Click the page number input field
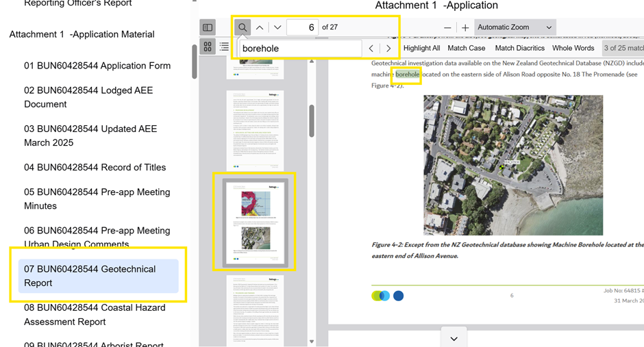 pyautogui.click(x=302, y=27)
